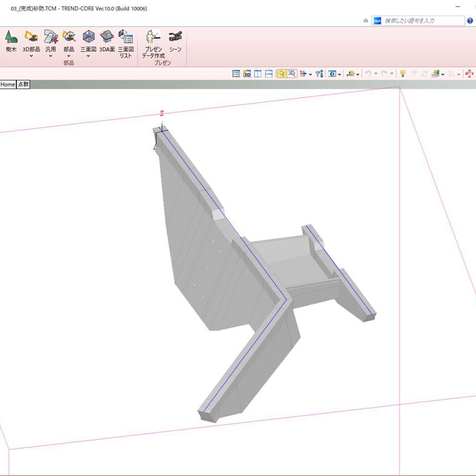The image size is (476, 476).
Task: Toggle the 3D view mode button
Action: pos(247,74)
